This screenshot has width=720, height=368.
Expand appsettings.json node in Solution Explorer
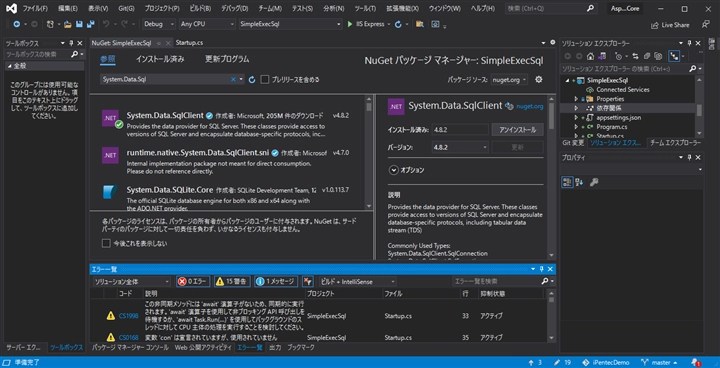pos(576,118)
